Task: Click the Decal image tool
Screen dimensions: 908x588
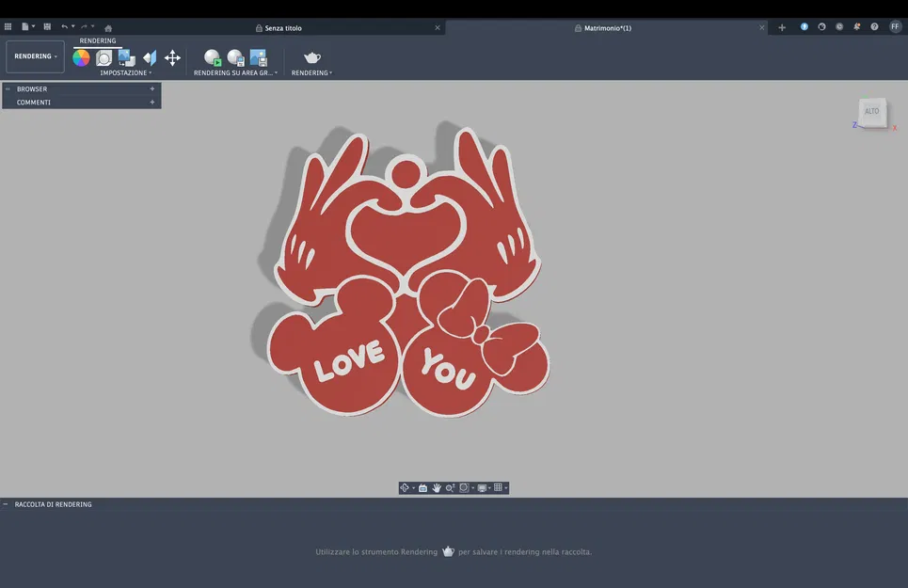Action: (x=126, y=57)
